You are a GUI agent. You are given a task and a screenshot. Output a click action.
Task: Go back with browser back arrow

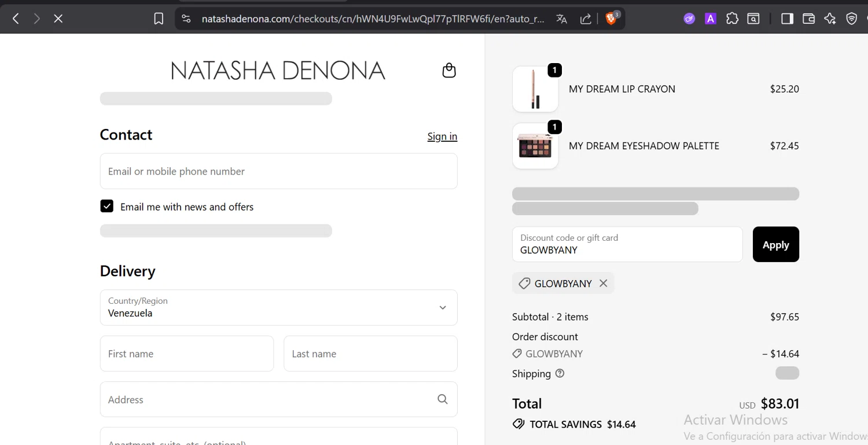pos(16,19)
